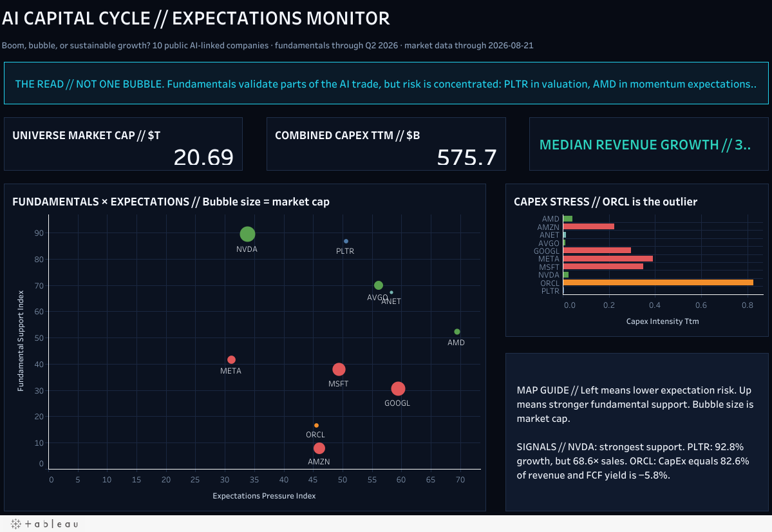Select the PLTR bubble in scatter plot
772x532 pixels.
tap(346, 241)
